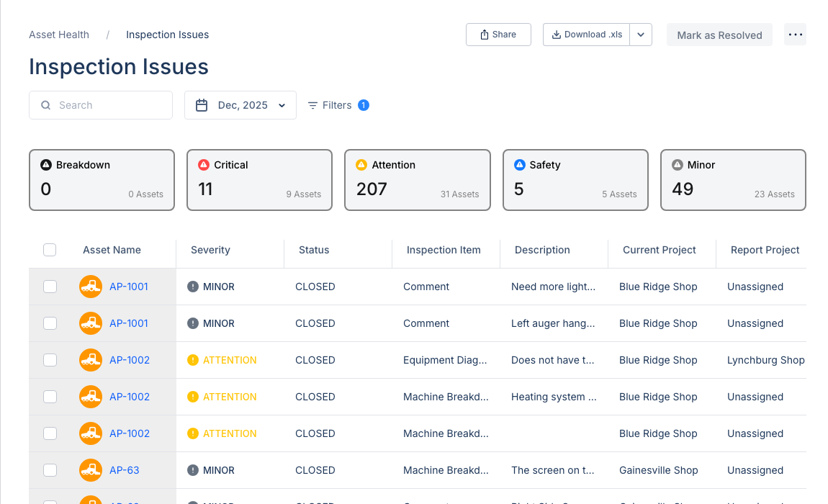Click 'Equipment Diag...' inspection item cell
Screen dimensions: 828x504
pos(445,360)
